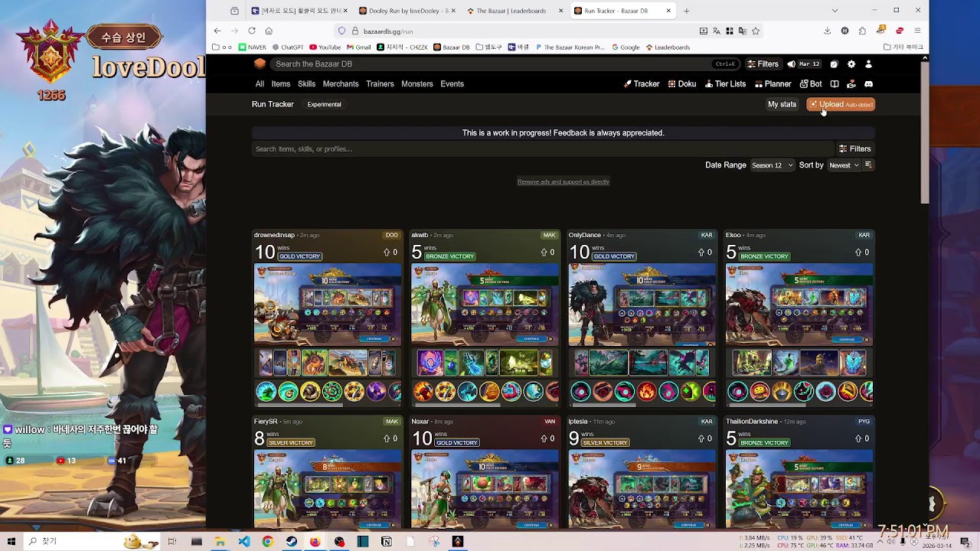This screenshot has height=551, width=980.
Task: Click the dice icon in header
Action: (835, 64)
